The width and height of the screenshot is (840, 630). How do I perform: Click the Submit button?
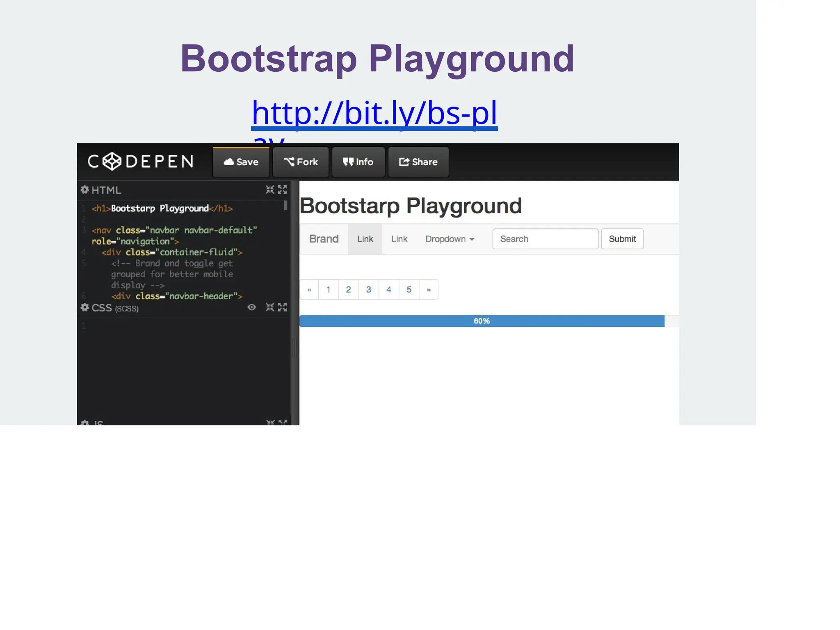click(622, 239)
